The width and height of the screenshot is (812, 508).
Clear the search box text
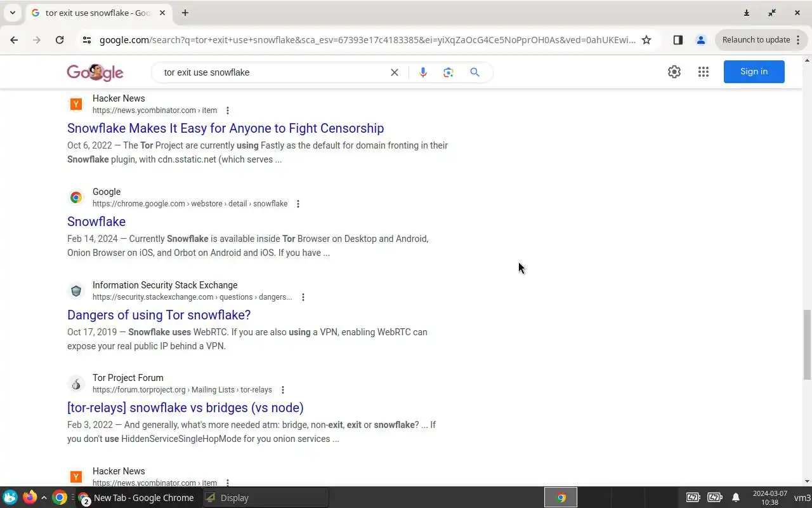(395, 72)
